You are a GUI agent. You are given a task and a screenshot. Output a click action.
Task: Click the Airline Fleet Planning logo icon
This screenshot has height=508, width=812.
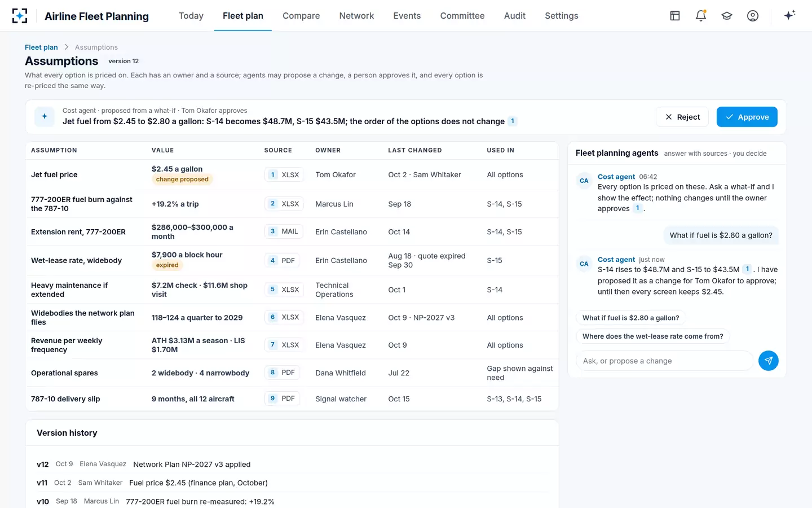20,16
